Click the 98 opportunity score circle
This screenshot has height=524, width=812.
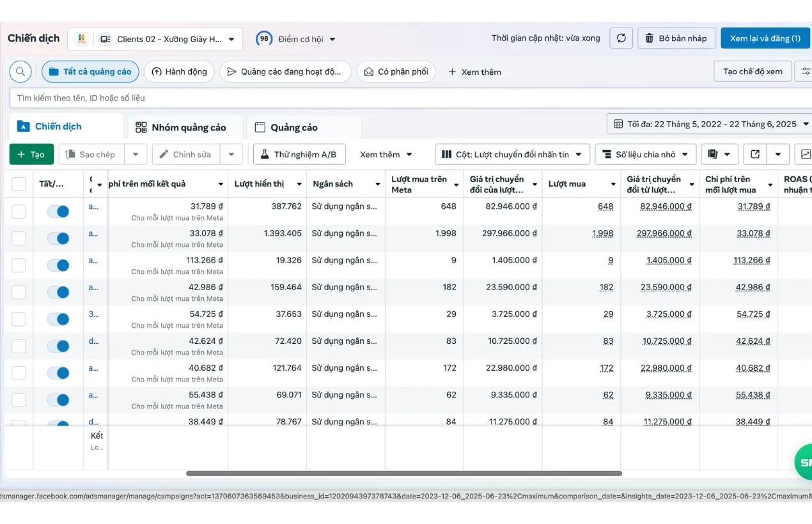point(263,39)
